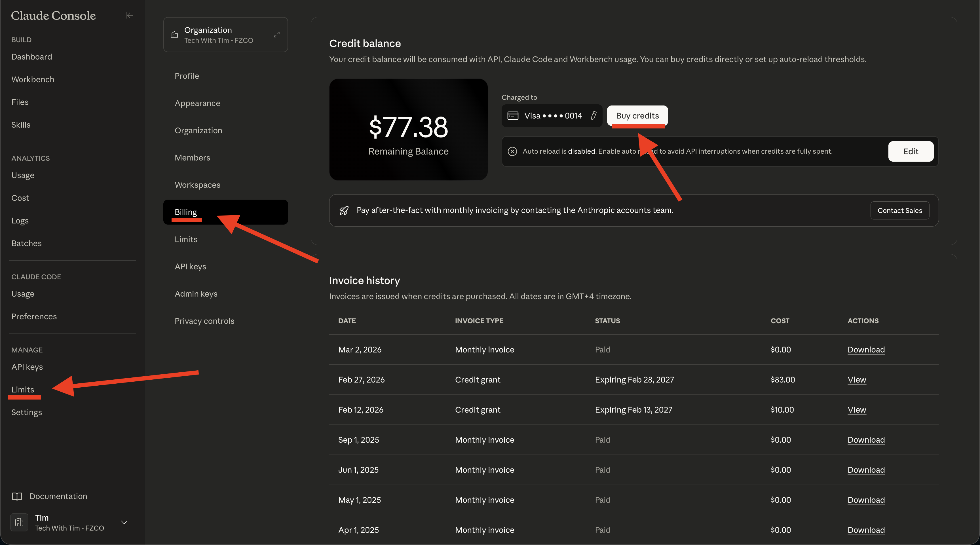Click the organization building icon
The image size is (980, 545).
(175, 35)
